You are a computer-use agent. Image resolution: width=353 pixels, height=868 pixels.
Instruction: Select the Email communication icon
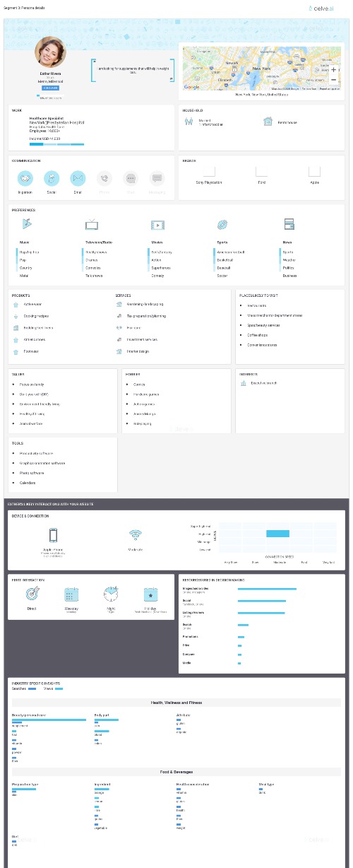[x=78, y=179]
